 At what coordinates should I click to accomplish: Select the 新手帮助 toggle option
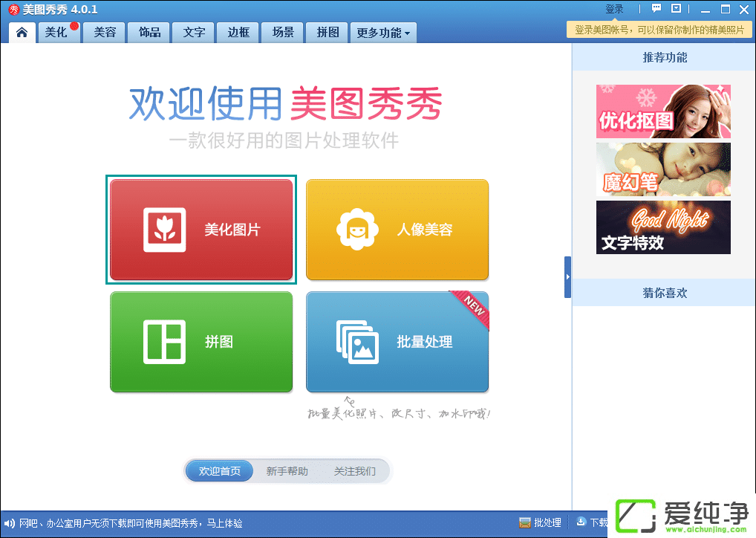pos(287,471)
